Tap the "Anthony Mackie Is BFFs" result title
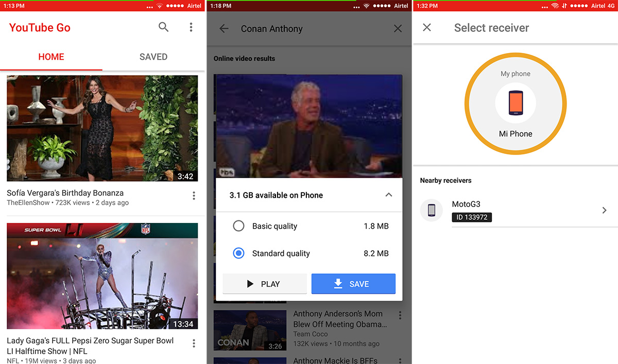618x364 pixels. [x=335, y=360]
